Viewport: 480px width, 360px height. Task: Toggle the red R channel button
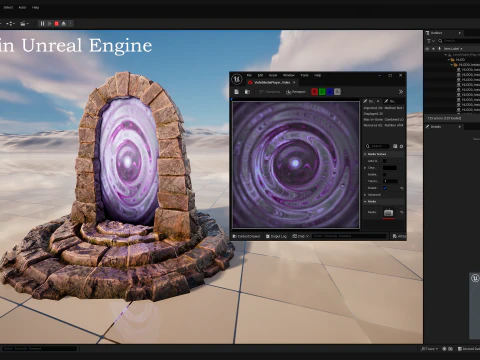(314, 92)
